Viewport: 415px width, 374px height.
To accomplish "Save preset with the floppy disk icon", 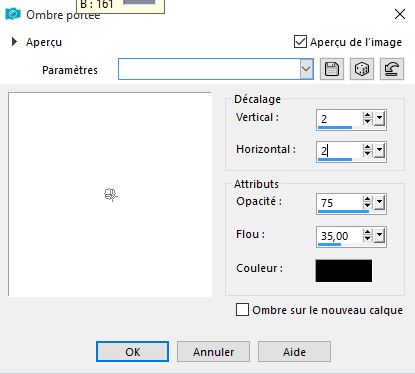I will [x=332, y=69].
